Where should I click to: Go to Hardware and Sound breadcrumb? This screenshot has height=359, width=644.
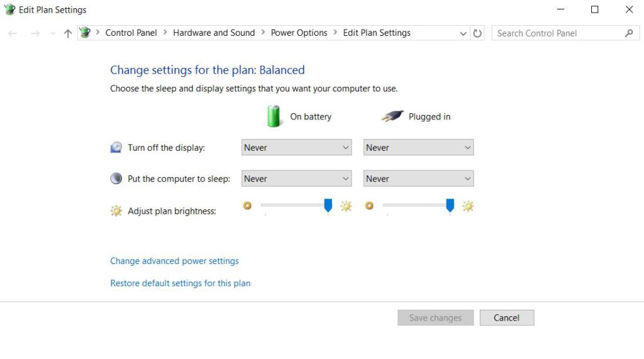214,33
